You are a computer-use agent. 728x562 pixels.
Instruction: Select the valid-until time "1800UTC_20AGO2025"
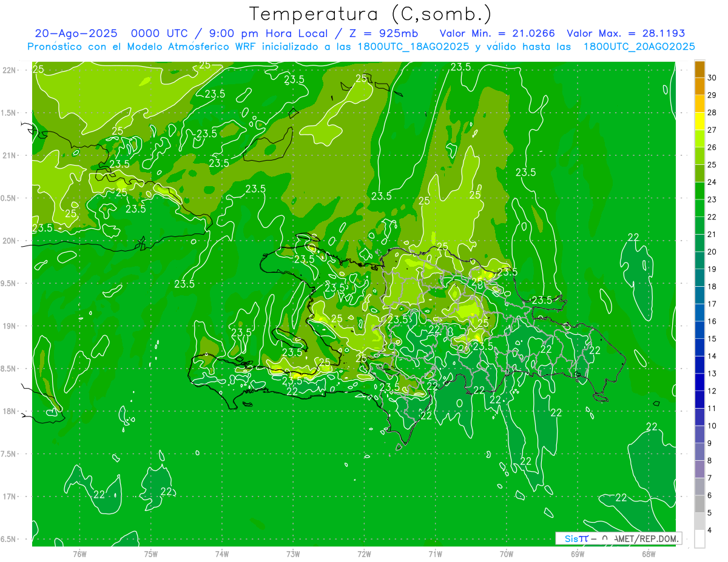coord(639,47)
